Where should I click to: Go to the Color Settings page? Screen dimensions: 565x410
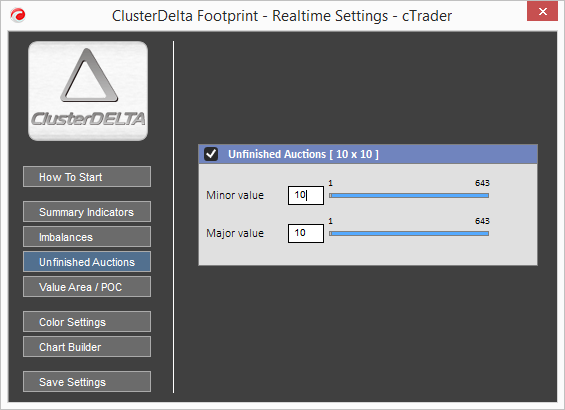(x=87, y=321)
